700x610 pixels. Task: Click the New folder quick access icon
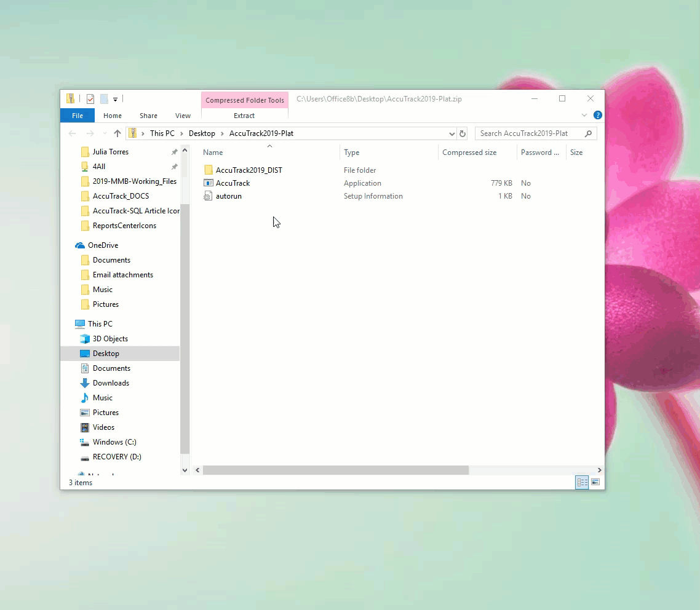pos(104,99)
